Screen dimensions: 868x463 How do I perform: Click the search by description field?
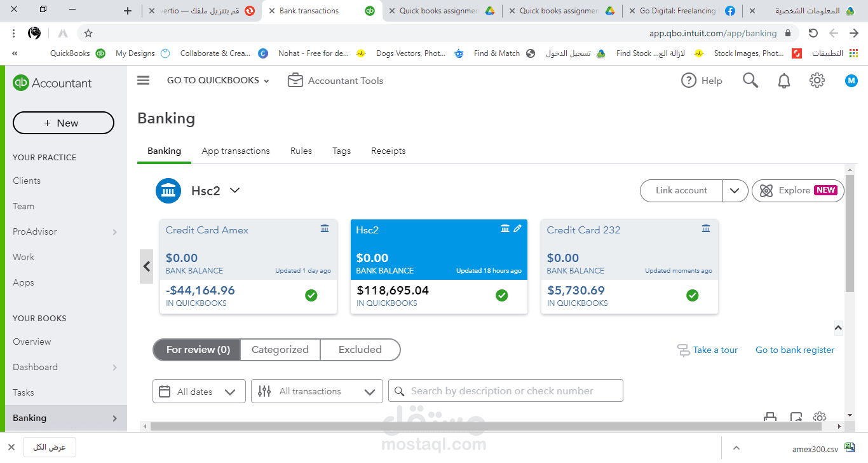pyautogui.click(x=506, y=391)
